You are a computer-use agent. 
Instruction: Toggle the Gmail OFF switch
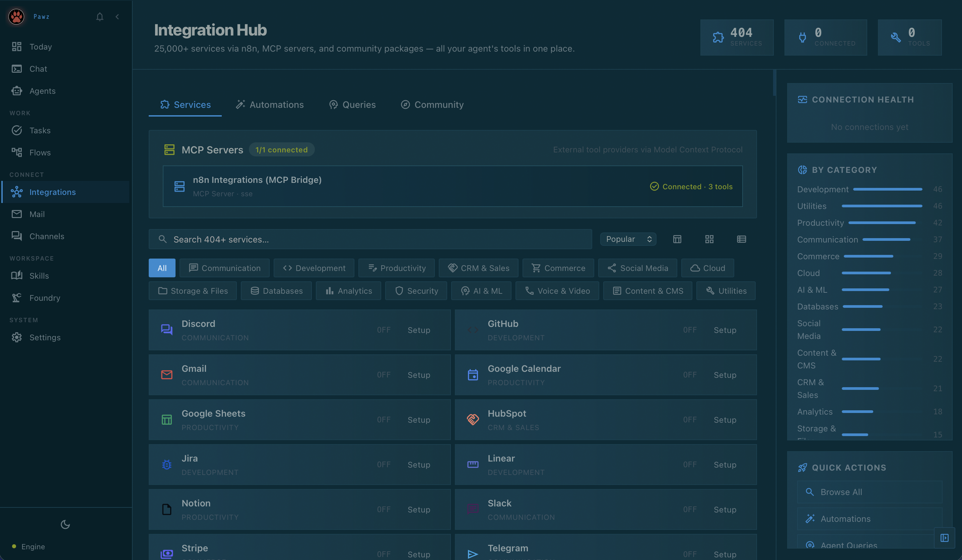[384, 374]
